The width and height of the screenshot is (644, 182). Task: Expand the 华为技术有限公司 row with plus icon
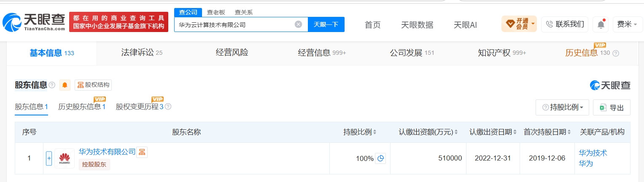click(49, 158)
